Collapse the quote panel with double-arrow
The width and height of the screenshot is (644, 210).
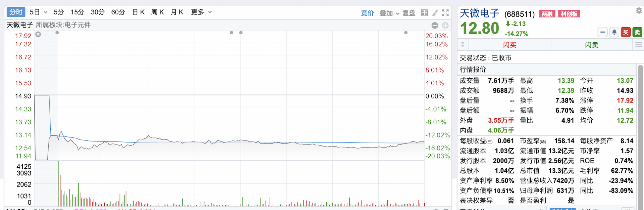[x=463, y=45]
